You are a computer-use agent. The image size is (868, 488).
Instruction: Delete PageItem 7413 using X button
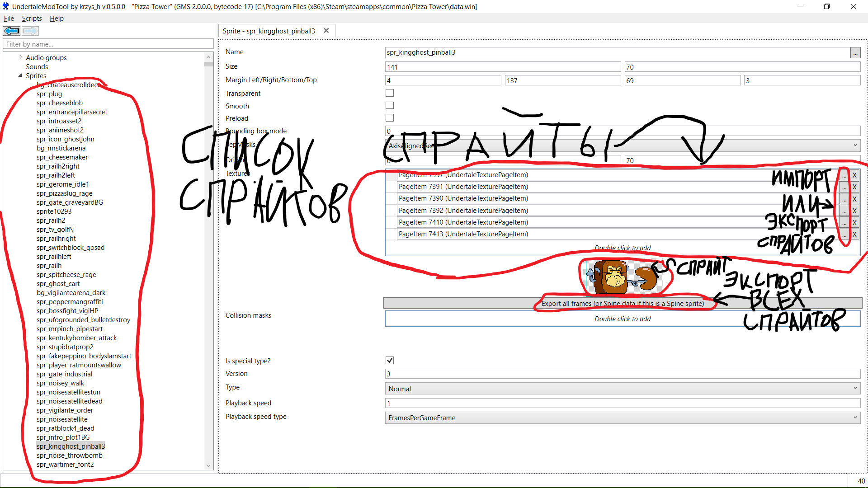[854, 235]
